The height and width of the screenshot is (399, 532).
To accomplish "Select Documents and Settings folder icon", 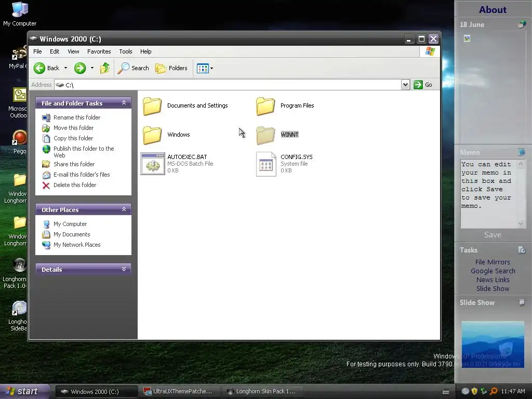I will pyautogui.click(x=152, y=106).
